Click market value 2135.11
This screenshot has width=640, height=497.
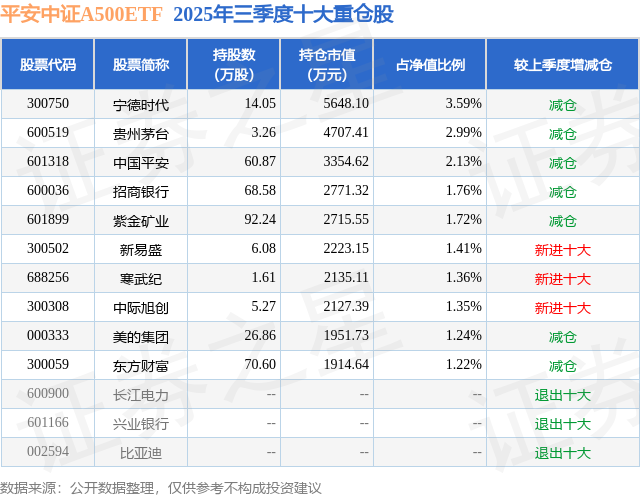(x=346, y=277)
